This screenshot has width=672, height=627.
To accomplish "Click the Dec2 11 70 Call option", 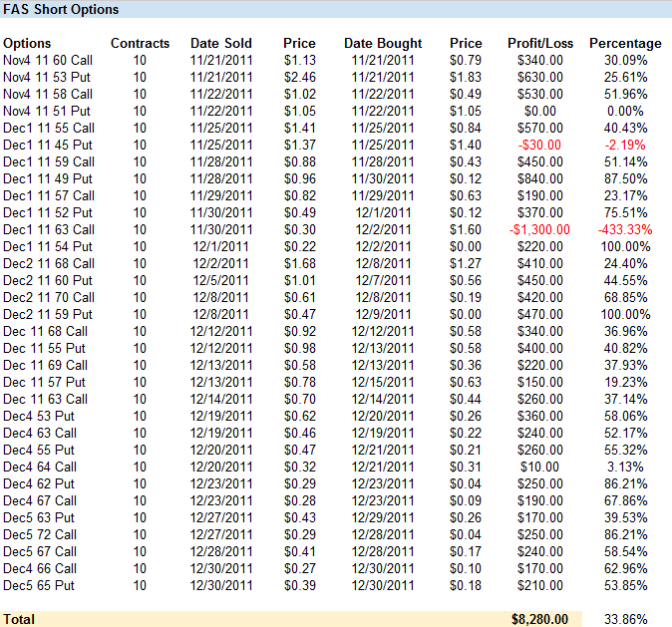I will click(49, 297).
